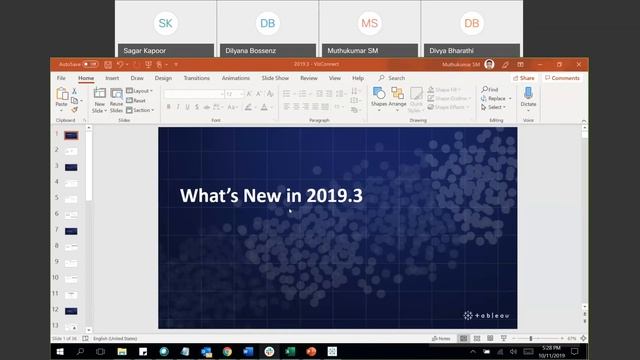Start presentation from beginning icon in title bar
The height and width of the screenshot is (360, 640).
[x=148, y=64]
